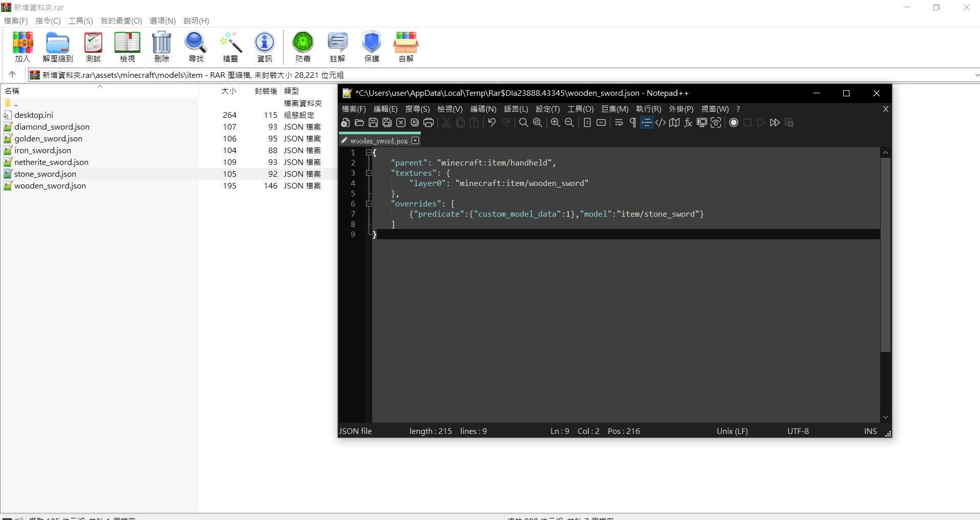The image size is (980, 520).
Task: Click the WinRAR 解壓縮到 (Extract To) icon
Action: pos(57,47)
